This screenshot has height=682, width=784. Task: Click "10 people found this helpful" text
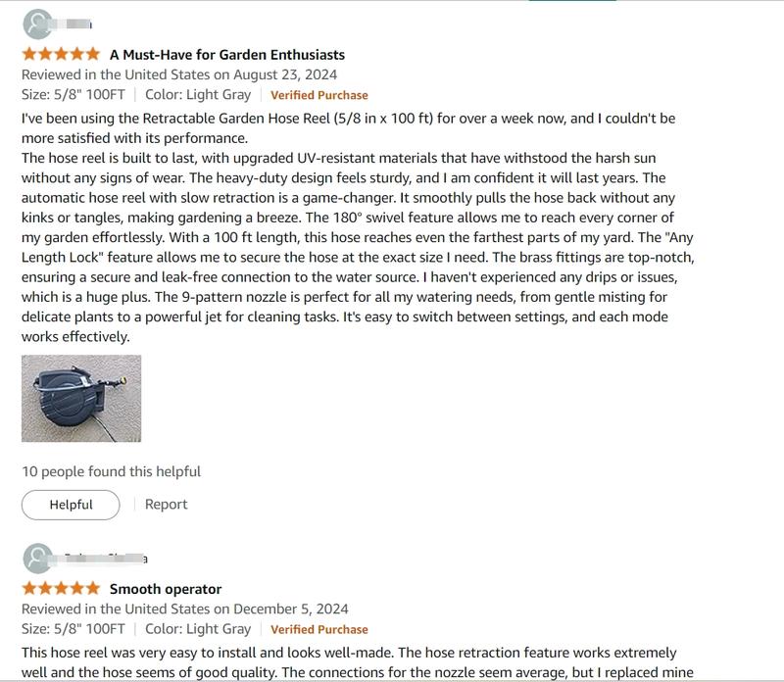click(111, 471)
